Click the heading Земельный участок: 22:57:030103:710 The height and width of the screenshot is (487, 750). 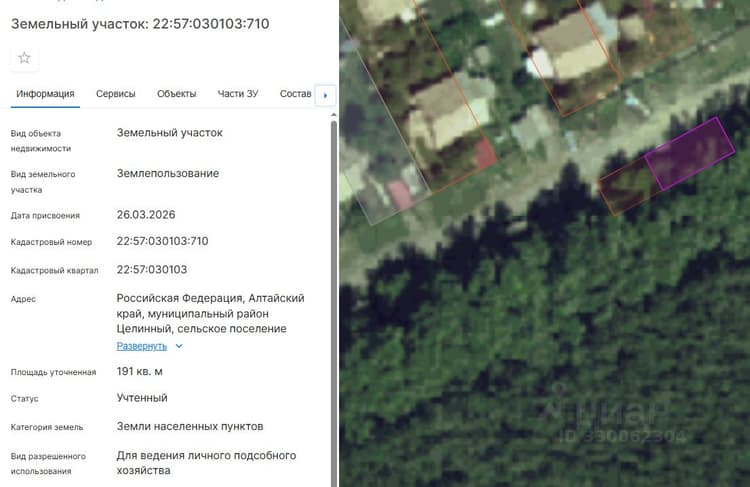(140, 24)
